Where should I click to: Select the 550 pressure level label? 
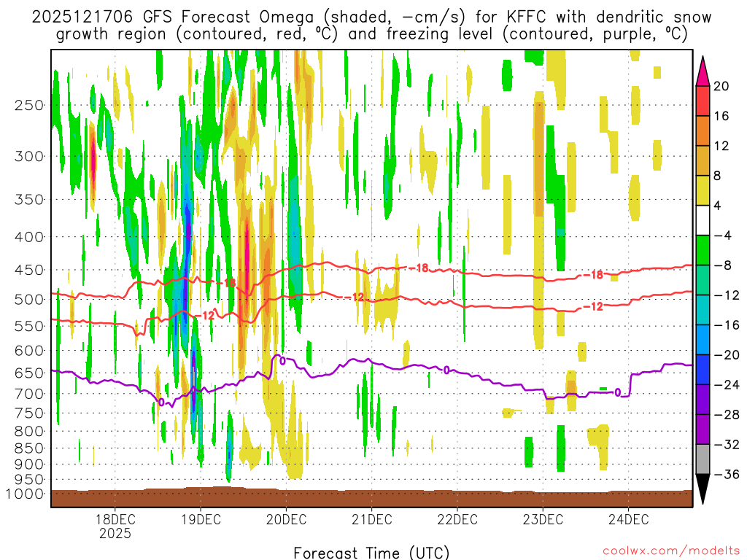29,326
